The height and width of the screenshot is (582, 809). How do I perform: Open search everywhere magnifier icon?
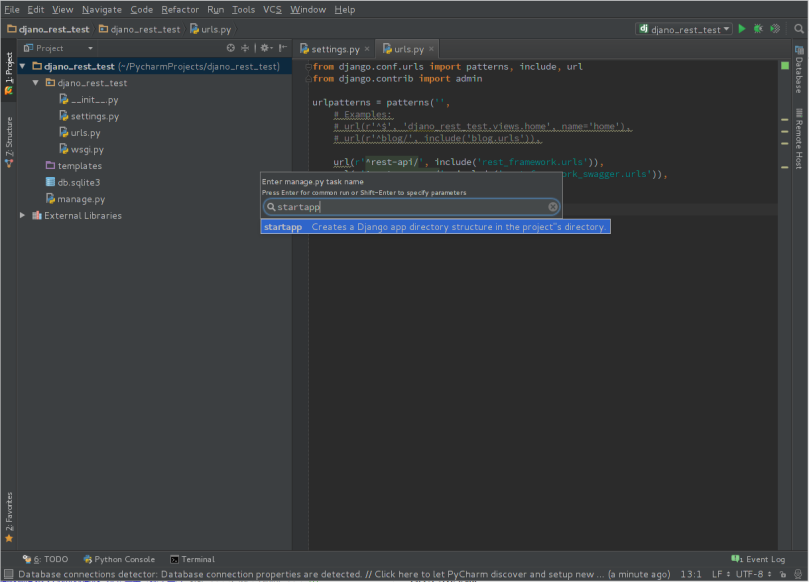(x=799, y=29)
